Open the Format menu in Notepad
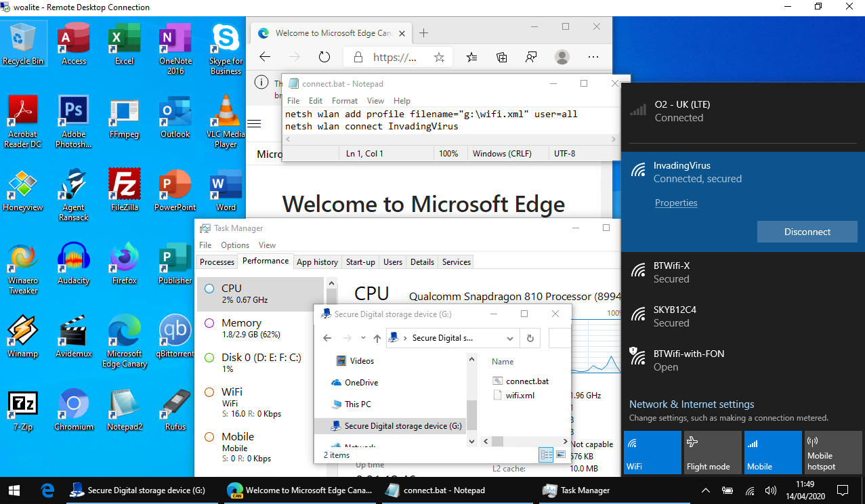The image size is (865, 504). pyautogui.click(x=345, y=101)
